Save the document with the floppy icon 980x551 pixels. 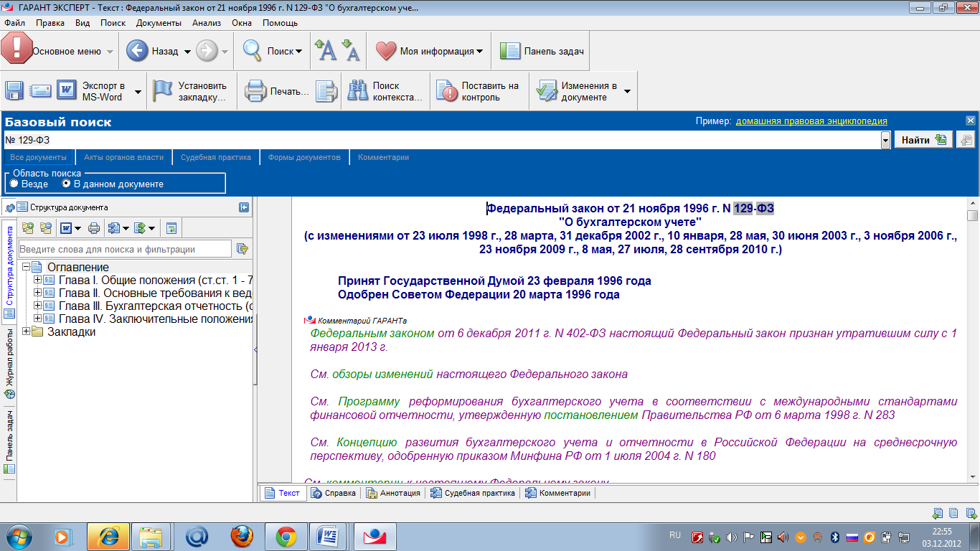[x=14, y=91]
